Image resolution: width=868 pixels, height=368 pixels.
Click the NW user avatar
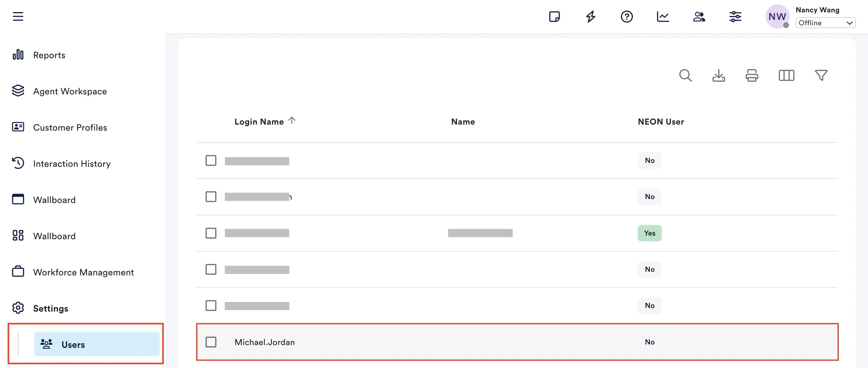pos(777,16)
